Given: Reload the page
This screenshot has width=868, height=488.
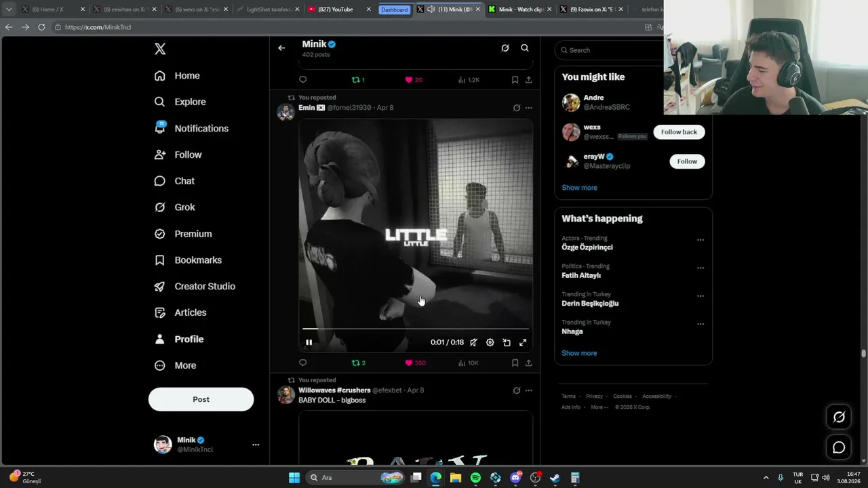Looking at the screenshot, I should (x=41, y=27).
